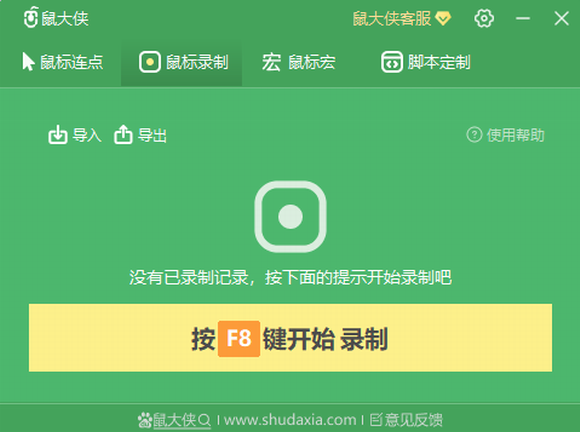Click the diamond VIP icon
The image size is (580, 432).
(443, 18)
